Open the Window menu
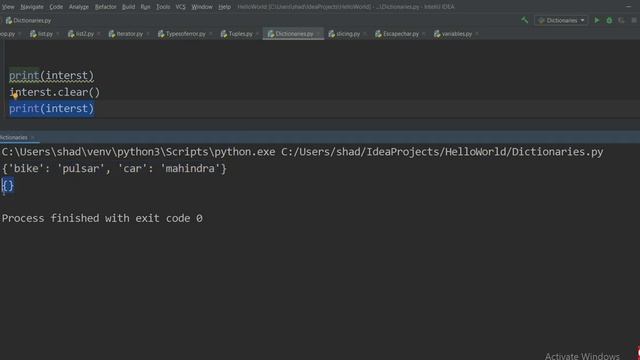The height and width of the screenshot is (360, 640). coord(202,7)
